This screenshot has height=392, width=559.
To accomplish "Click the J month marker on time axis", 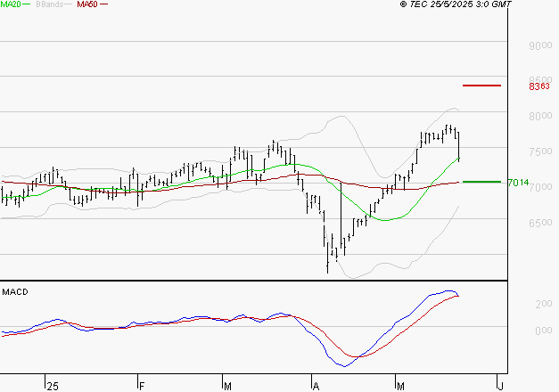I will point(500,387).
